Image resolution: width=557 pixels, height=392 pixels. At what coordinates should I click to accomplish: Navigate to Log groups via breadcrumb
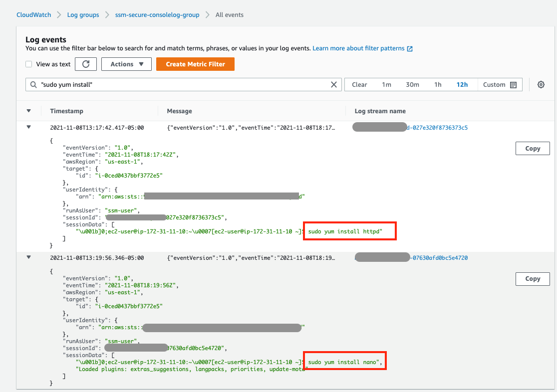[83, 14]
